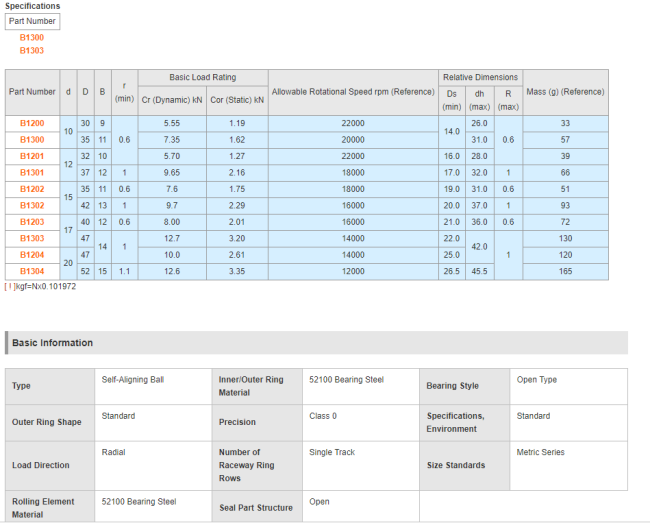The width and height of the screenshot is (650, 523).
Task: Click the Mass (g) (Reference) column header
Action: pos(565,92)
